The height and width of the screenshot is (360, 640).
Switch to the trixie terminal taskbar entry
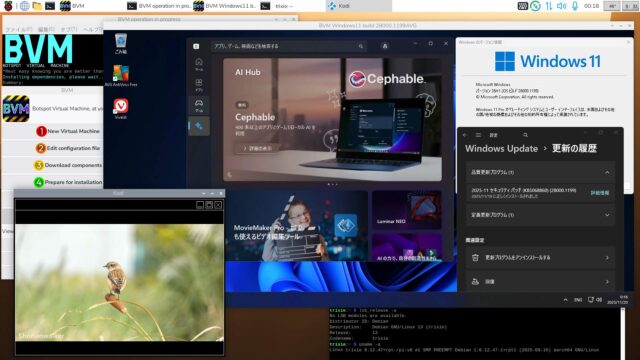[278, 6]
